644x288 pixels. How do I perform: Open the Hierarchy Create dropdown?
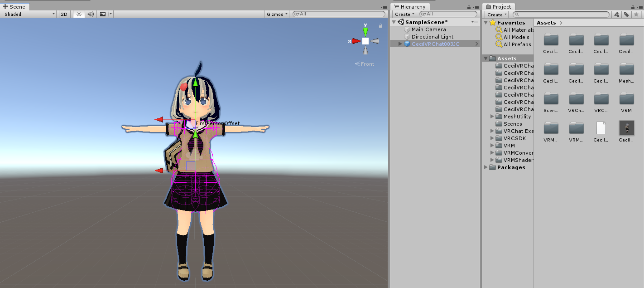[404, 14]
